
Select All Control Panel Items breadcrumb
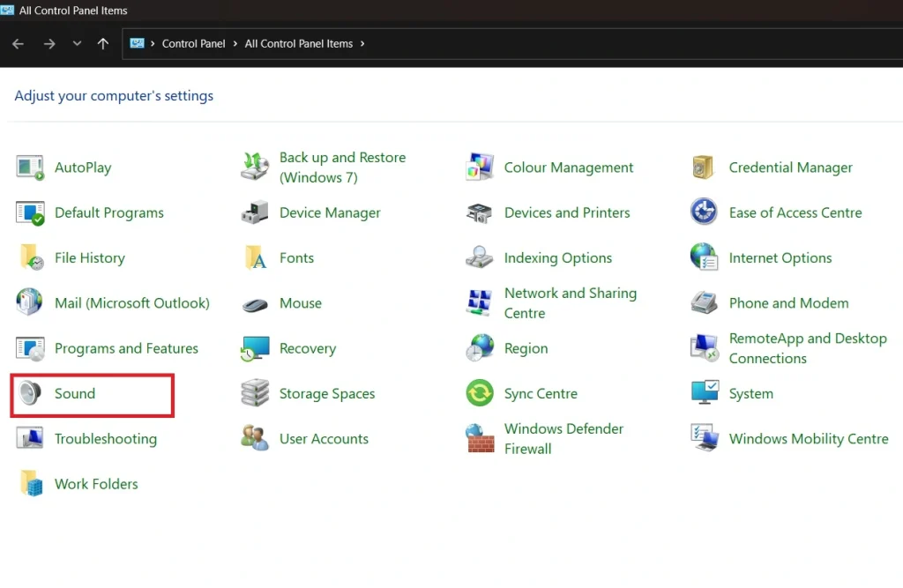[x=299, y=42]
